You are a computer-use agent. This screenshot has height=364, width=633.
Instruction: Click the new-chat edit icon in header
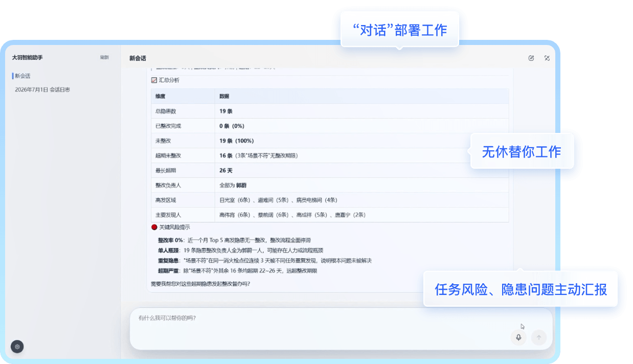coord(531,58)
